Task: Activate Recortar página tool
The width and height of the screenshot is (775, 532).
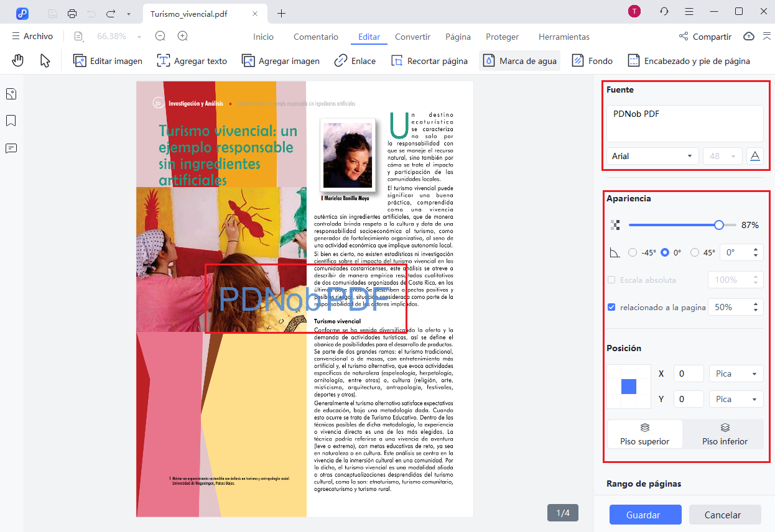Action: 429,60
